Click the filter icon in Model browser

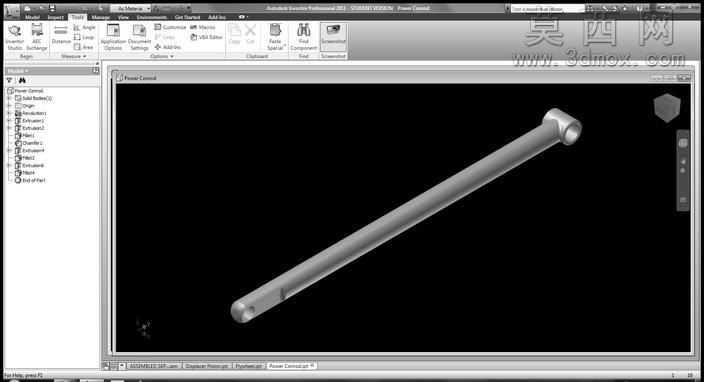point(9,80)
